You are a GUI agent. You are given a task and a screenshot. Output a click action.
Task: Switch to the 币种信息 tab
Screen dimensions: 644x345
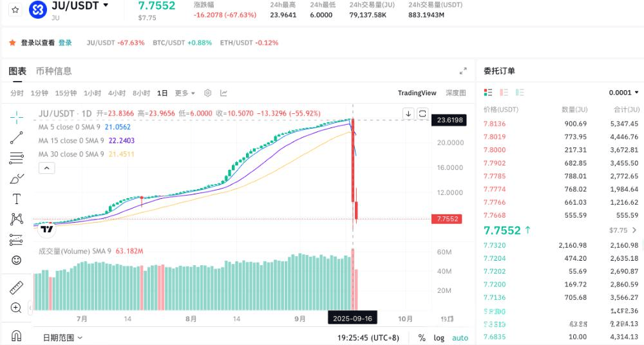click(x=54, y=71)
